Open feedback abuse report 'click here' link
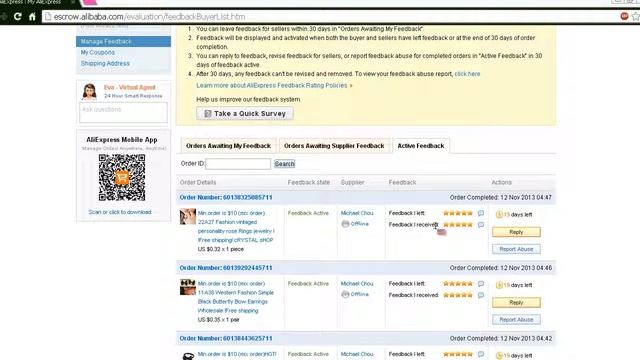Image resolution: width=640 pixels, height=360 pixels. coord(467,74)
